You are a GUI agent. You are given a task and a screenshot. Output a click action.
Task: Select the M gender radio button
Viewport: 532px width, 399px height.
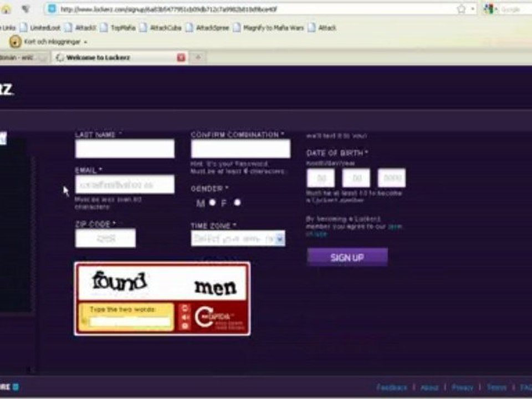coord(212,202)
